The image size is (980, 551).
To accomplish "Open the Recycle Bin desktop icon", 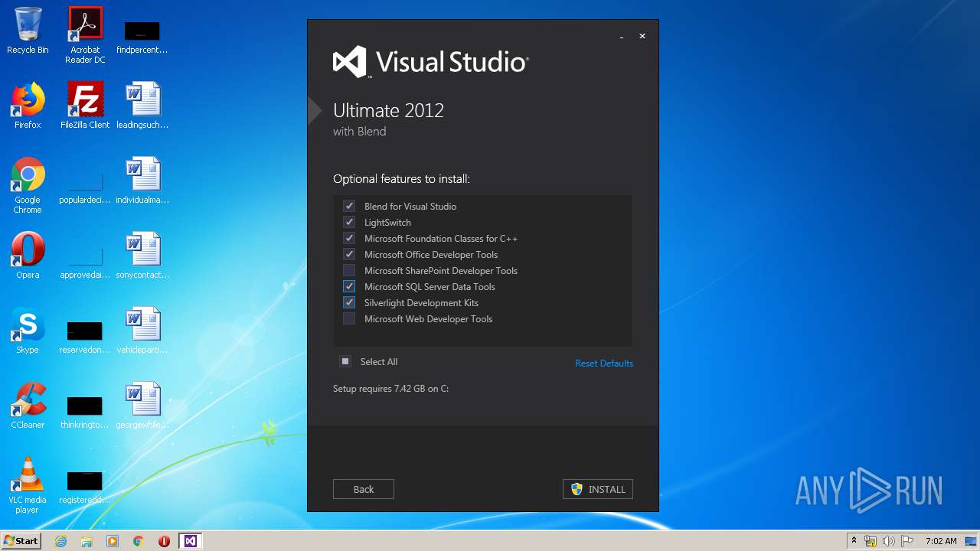I will 28,31.
